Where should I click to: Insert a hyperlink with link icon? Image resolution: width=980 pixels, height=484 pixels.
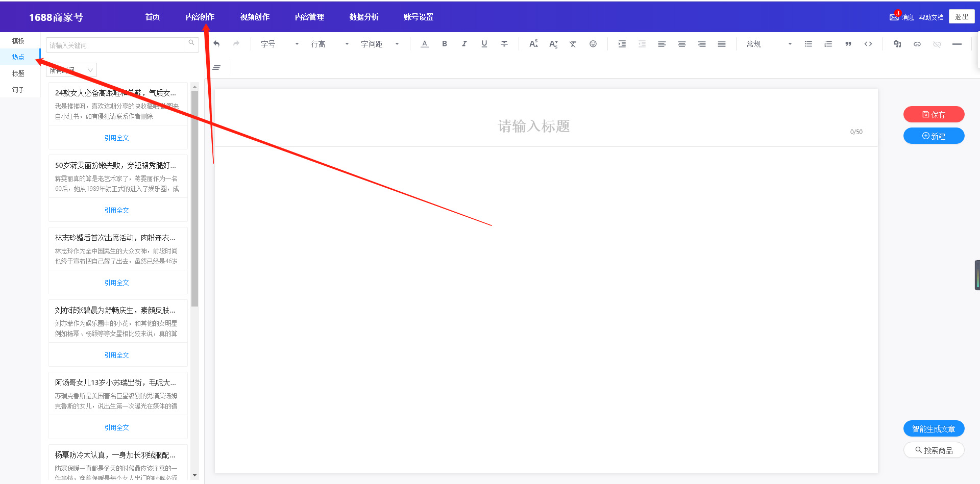coord(917,44)
